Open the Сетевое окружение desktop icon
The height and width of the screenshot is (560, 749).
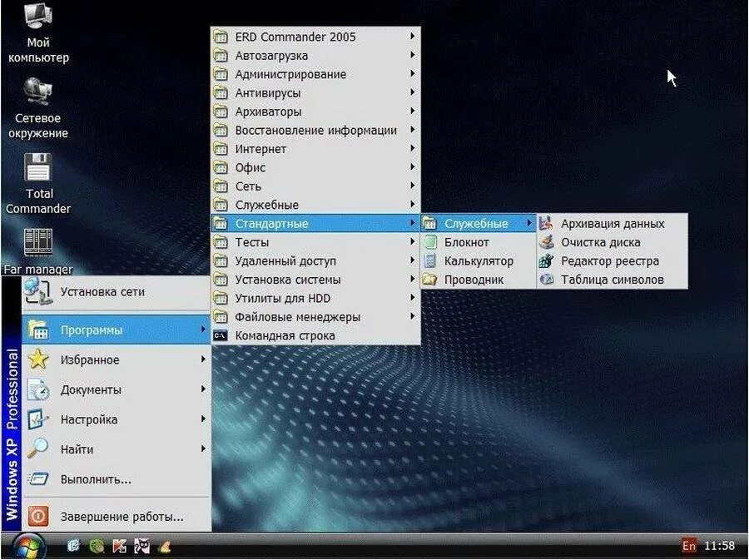[38, 108]
